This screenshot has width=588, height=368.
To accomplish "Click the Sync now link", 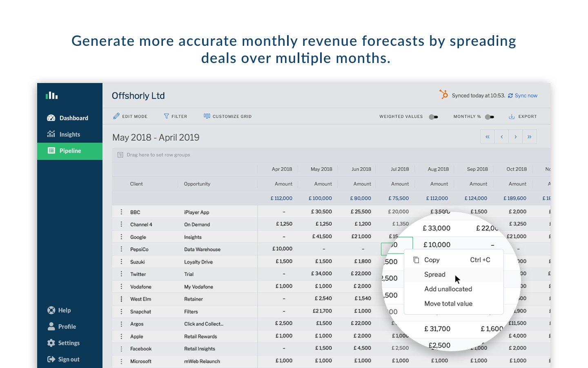I will [x=526, y=96].
